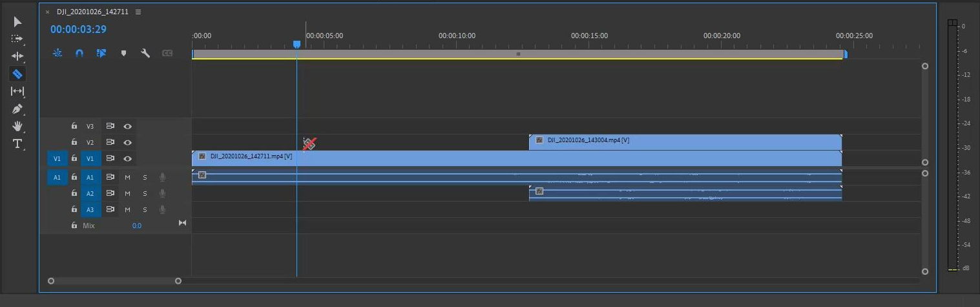The image size is (980, 307).
Task: Toggle V1 source patch button
Action: pos(57,158)
